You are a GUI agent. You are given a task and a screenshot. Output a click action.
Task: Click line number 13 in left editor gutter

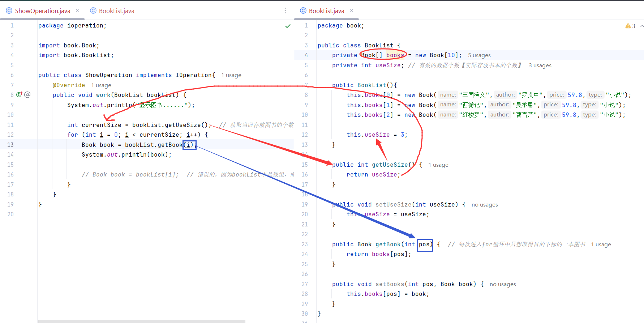[x=10, y=145]
